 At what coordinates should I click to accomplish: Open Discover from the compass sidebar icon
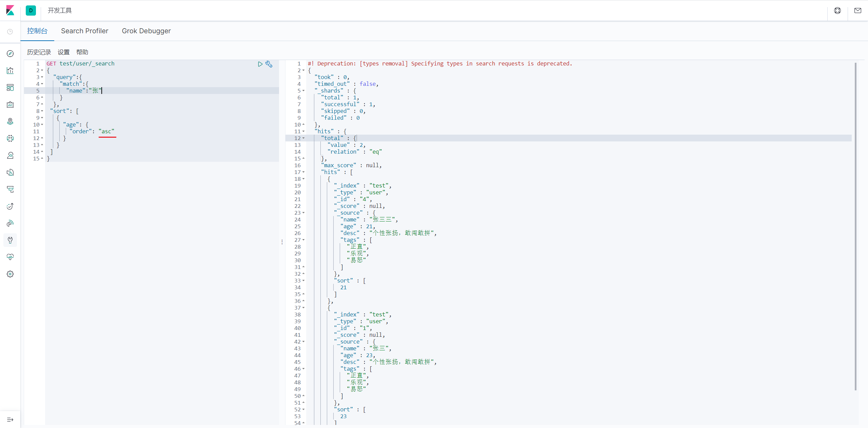pos(10,54)
